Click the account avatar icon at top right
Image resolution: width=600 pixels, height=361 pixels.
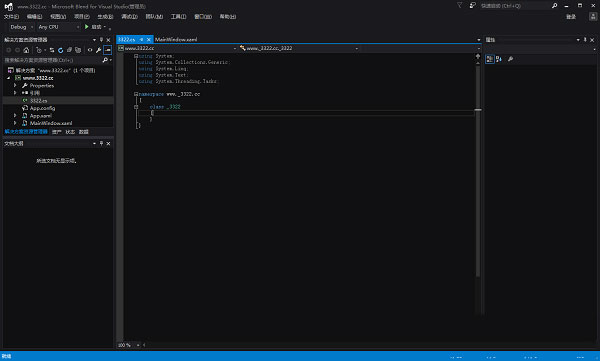(593, 16)
